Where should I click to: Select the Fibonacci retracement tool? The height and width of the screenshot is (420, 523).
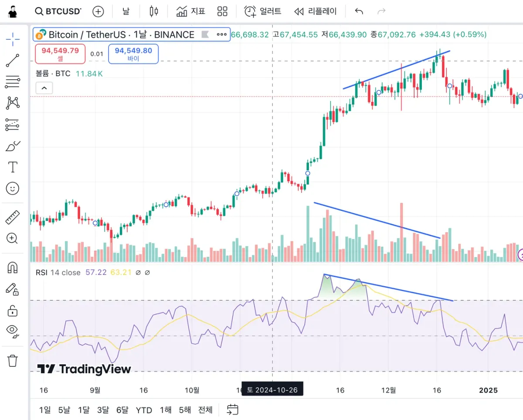point(13,81)
